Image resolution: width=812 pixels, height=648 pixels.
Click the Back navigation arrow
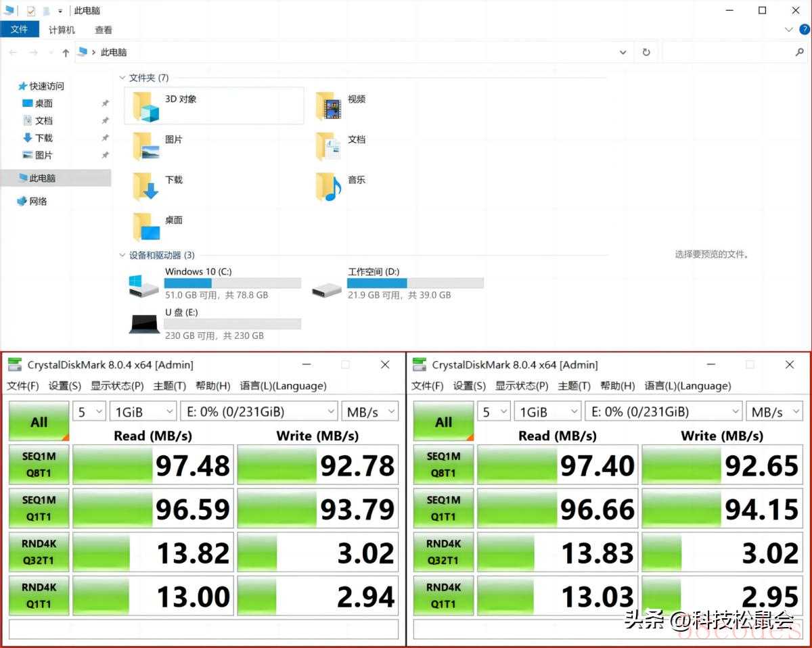tap(13, 52)
